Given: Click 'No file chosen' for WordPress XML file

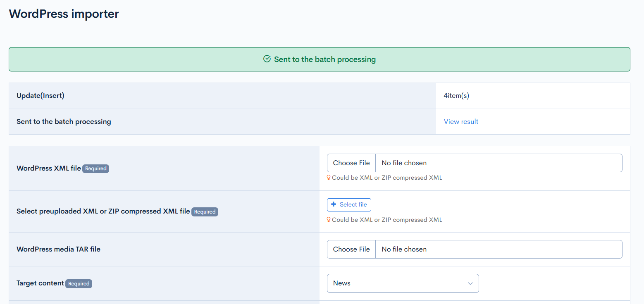Looking at the screenshot, I should point(404,163).
